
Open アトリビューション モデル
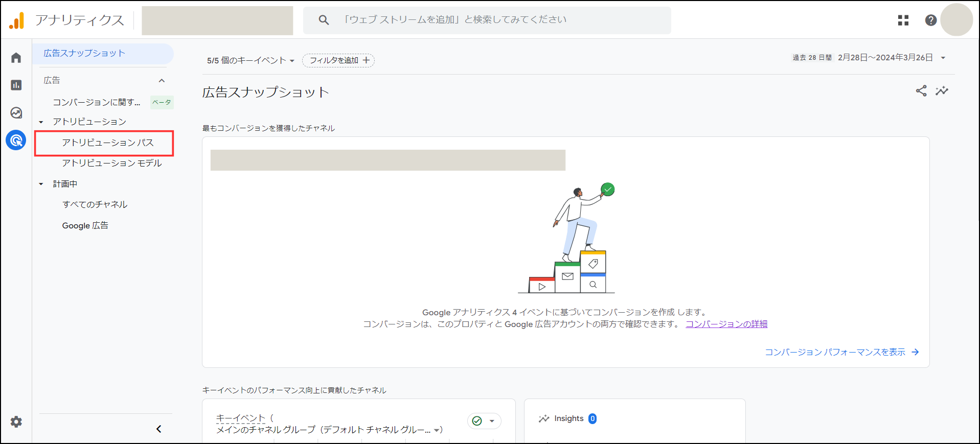[112, 163]
